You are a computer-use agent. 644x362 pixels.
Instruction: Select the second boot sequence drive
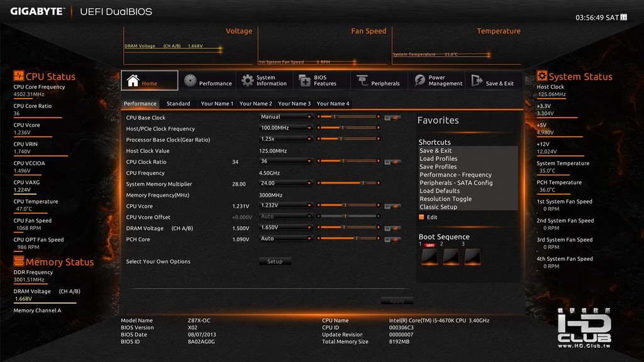click(451, 256)
